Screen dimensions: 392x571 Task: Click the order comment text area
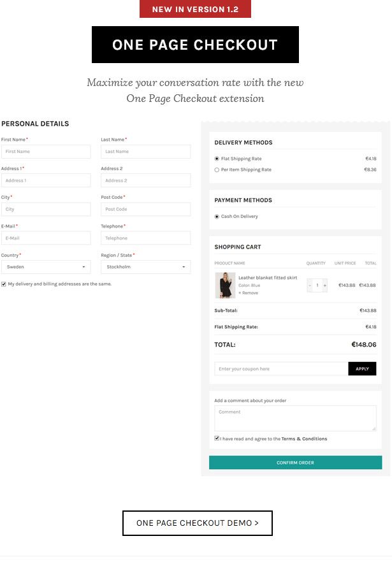coord(295,418)
